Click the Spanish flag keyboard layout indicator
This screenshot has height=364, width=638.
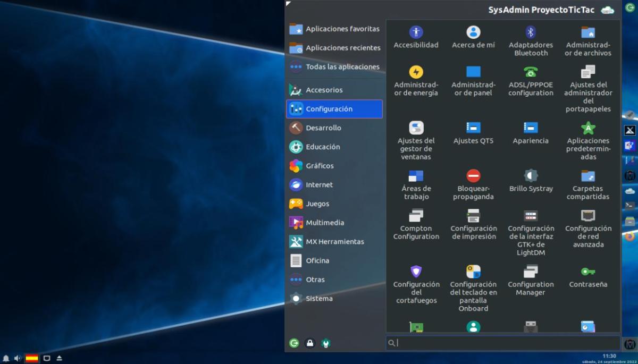coord(32,358)
